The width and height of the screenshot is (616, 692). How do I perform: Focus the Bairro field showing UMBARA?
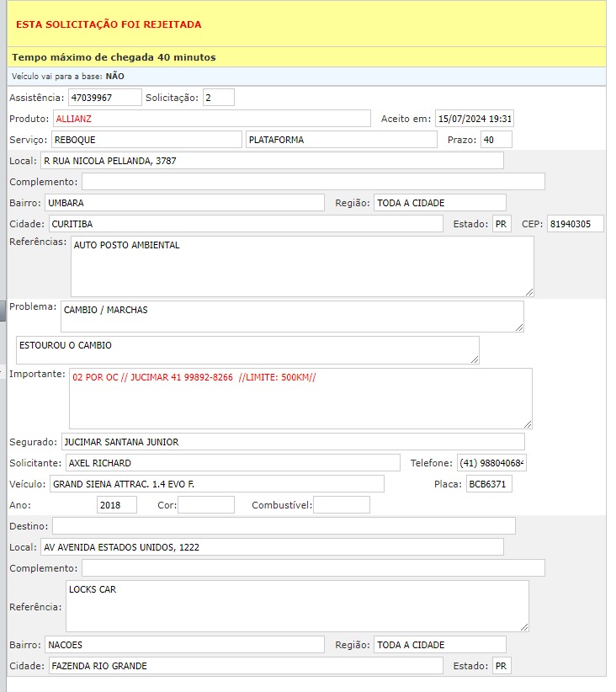click(x=184, y=203)
